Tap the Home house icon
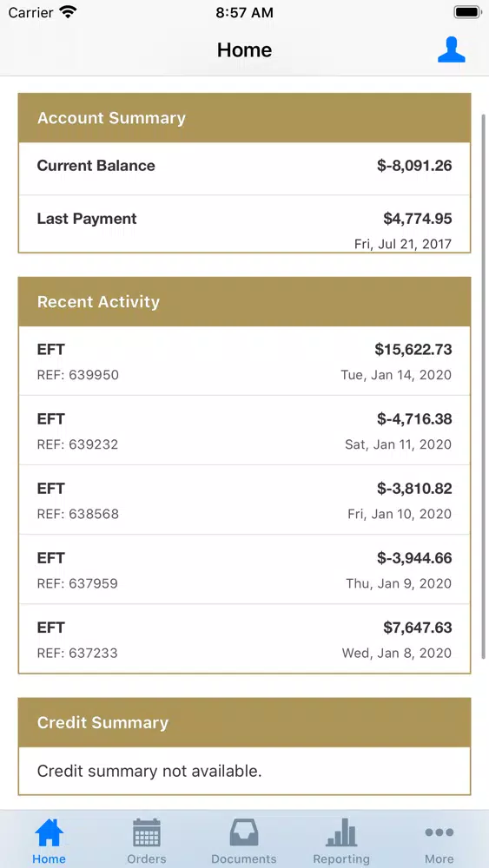 tap(50, 832)
